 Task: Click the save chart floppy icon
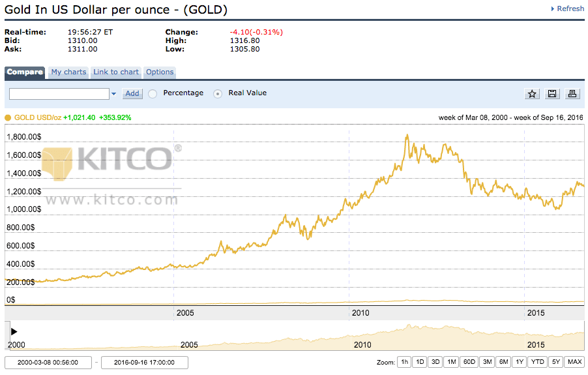point(552,94)
